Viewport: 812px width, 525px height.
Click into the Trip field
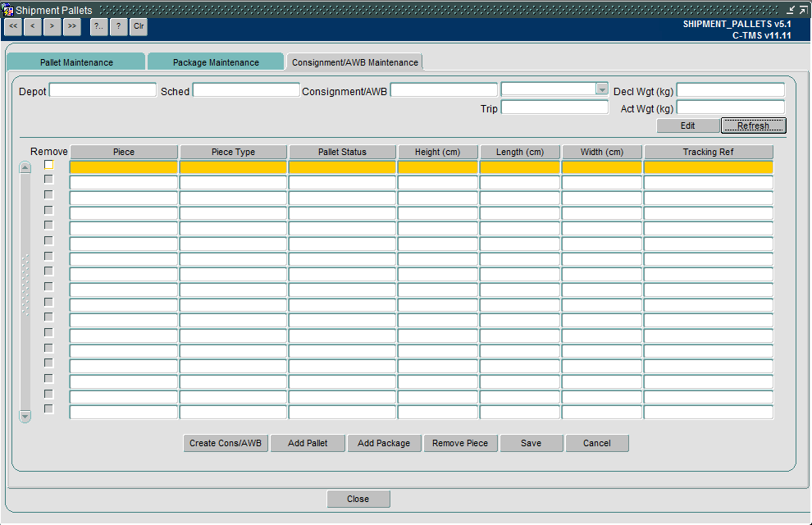coord(554,107)
